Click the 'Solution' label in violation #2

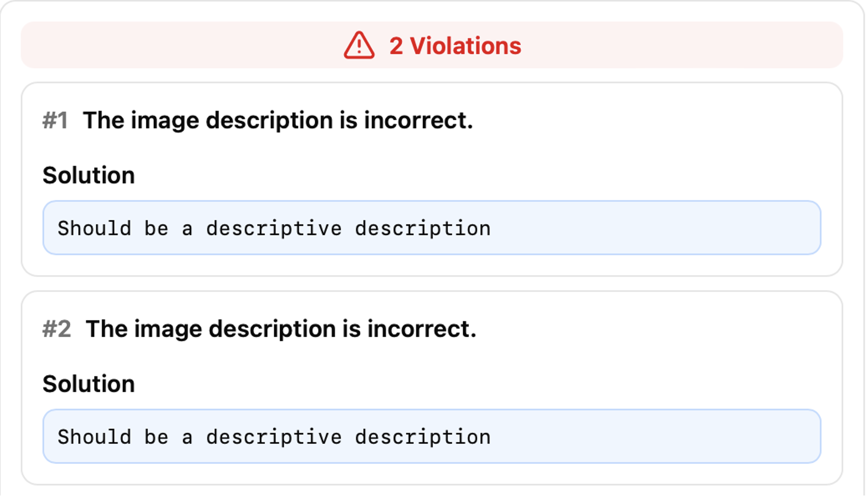click(x=89, y=384)
